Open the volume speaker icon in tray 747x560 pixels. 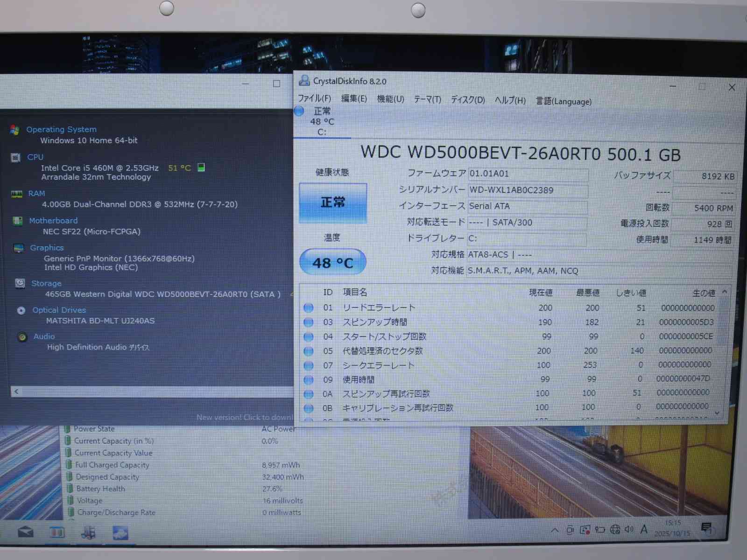pos(629,529)
